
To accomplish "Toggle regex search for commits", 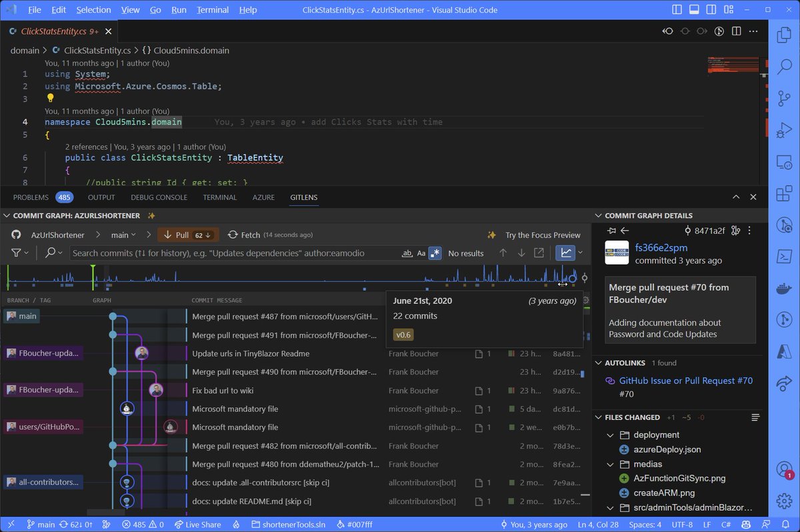I will (x=435, y=253).
